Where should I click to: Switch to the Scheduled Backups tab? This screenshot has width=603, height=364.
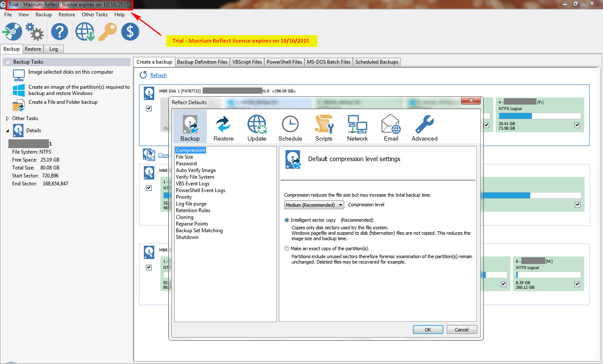pyautogui.click(x=376, y=62)
